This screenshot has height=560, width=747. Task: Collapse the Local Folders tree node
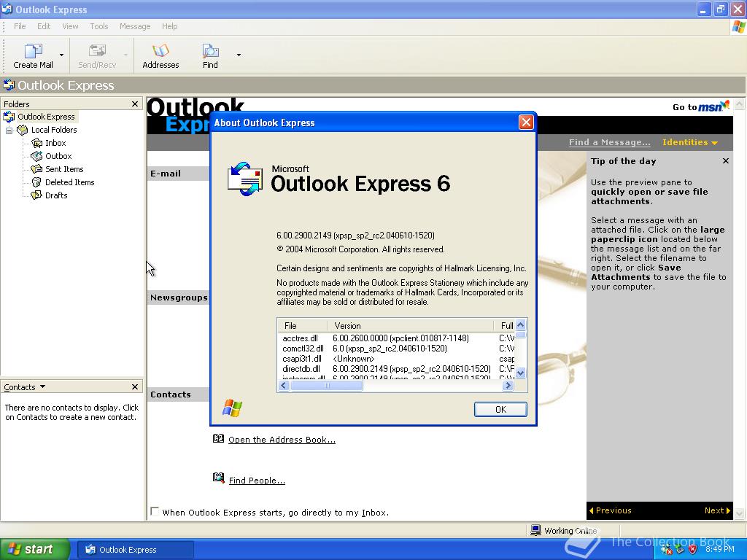point(9,130)
